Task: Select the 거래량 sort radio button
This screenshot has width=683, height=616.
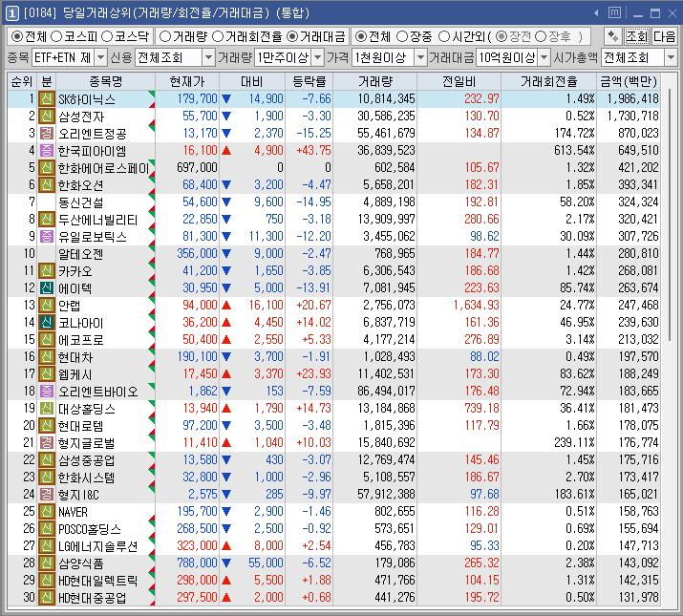Action: [165, 36]
